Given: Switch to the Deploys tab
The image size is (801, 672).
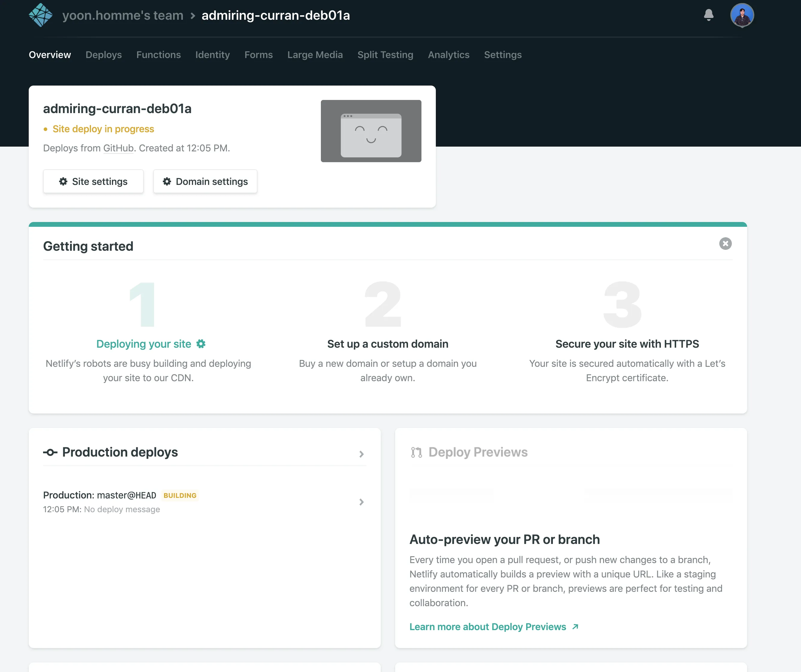Looking at the screenshot, I should point(103,55).
